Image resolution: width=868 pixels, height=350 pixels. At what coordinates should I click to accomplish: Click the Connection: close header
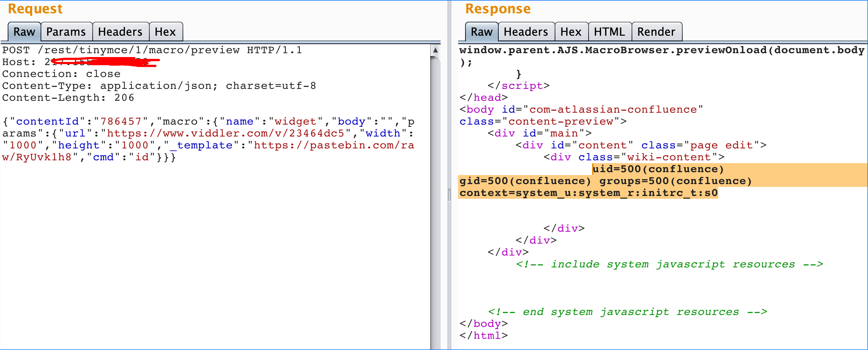tap(61, 74)
